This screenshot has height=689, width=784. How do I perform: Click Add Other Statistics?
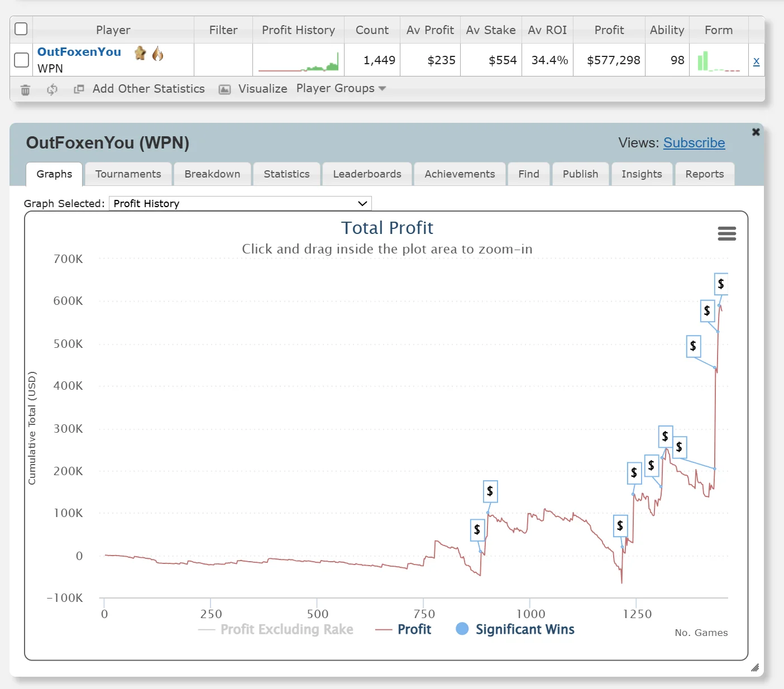[x=148, y=89]
